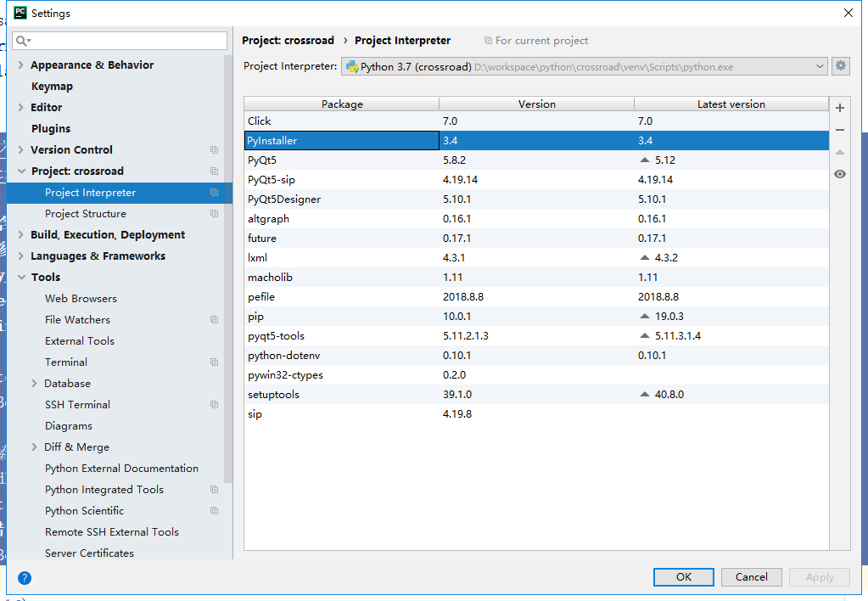Expand Appearance & Behavior section
Screen dimensions: 868x601
click(x=21, y=65)
